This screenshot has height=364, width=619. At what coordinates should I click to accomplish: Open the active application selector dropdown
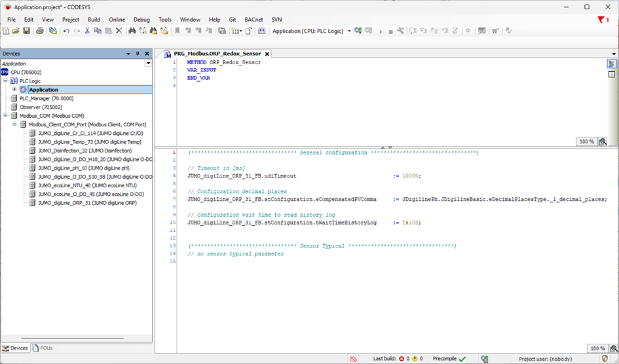[349, 31]
